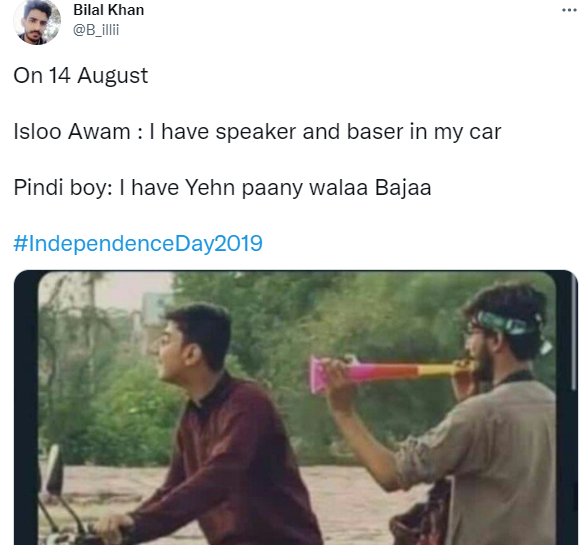The width and height of the screenshot is (582, 545).
Task: Open the attached tweet photo
Action: pos(295,408)
